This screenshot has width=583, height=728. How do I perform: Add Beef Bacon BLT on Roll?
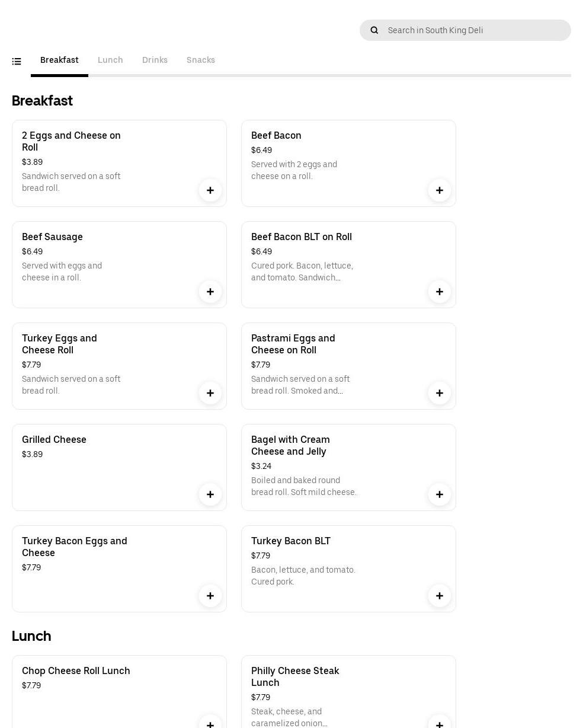click(x=440, y=292)
